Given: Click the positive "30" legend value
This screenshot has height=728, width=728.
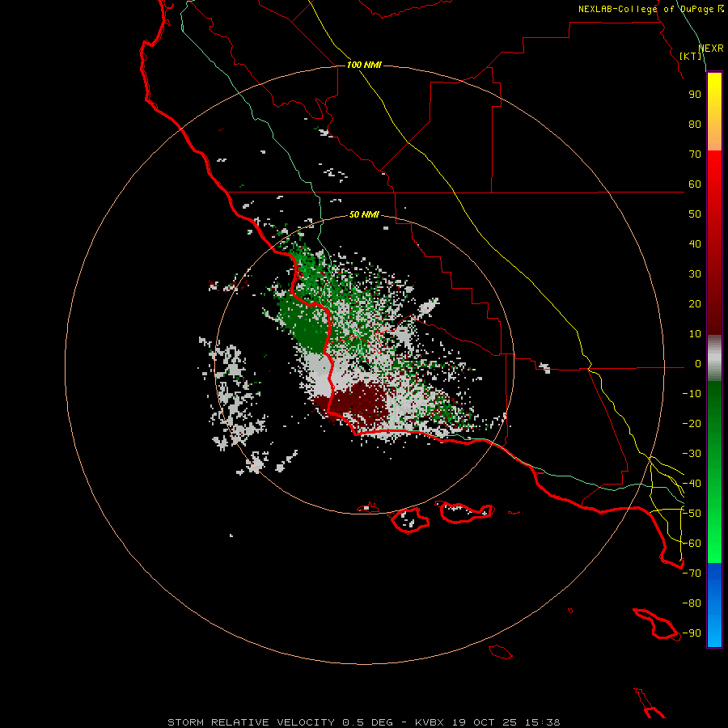Looking at the screenshot, I should 695,274.
